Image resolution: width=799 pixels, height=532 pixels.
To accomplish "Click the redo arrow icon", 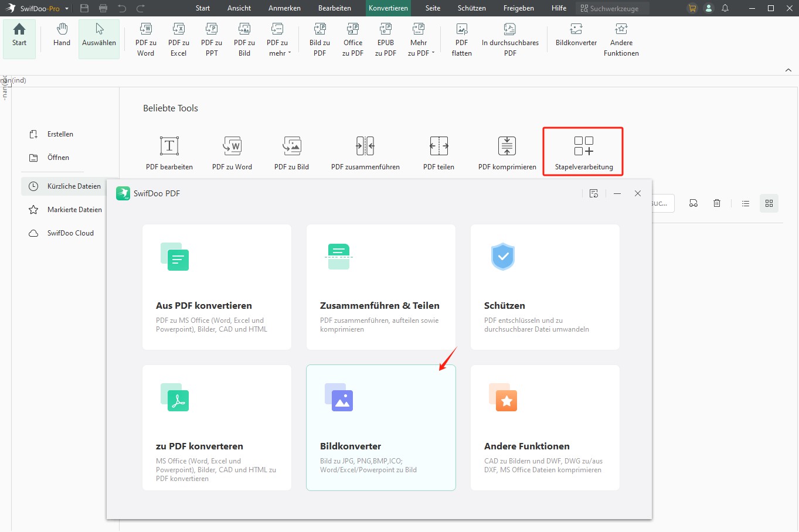I will coord(141,8).
